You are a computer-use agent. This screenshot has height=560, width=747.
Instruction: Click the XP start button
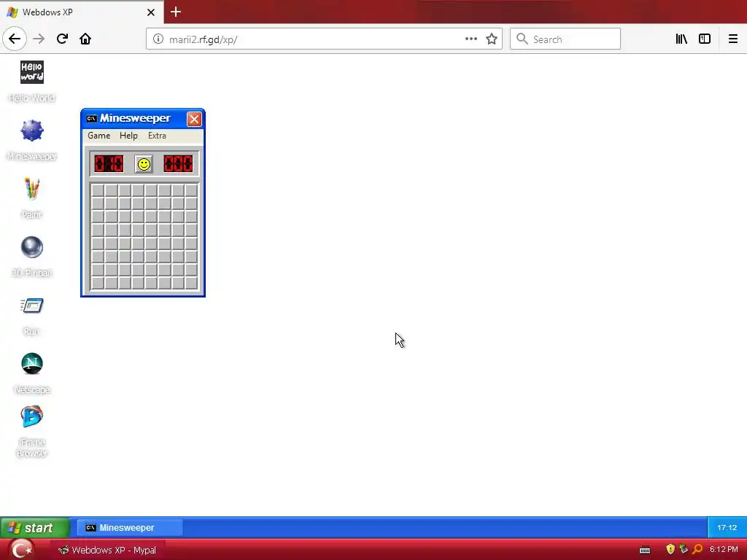(x=34, y=528)
